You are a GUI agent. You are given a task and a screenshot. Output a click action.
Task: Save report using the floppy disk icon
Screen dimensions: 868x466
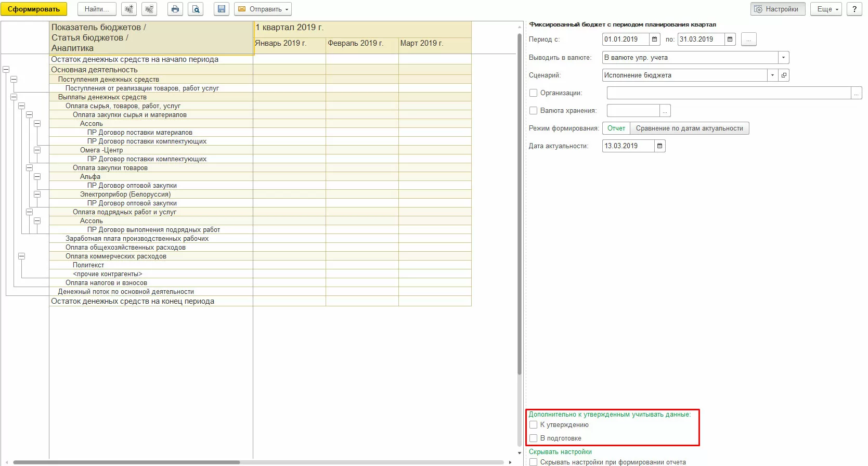222,9
